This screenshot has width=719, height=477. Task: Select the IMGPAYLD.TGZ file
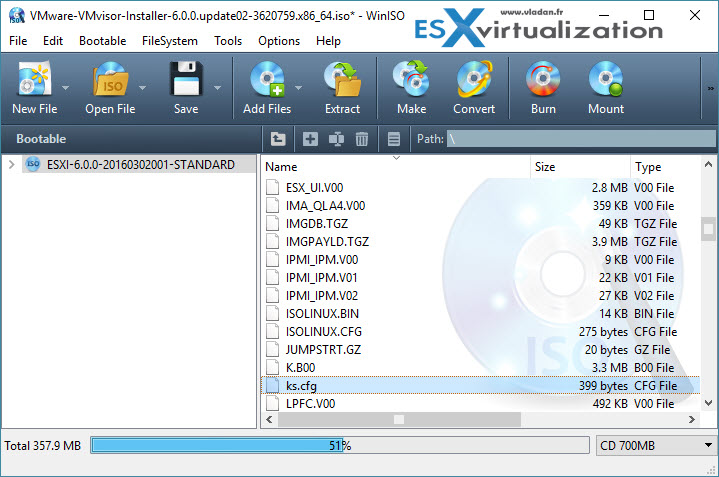327,241
